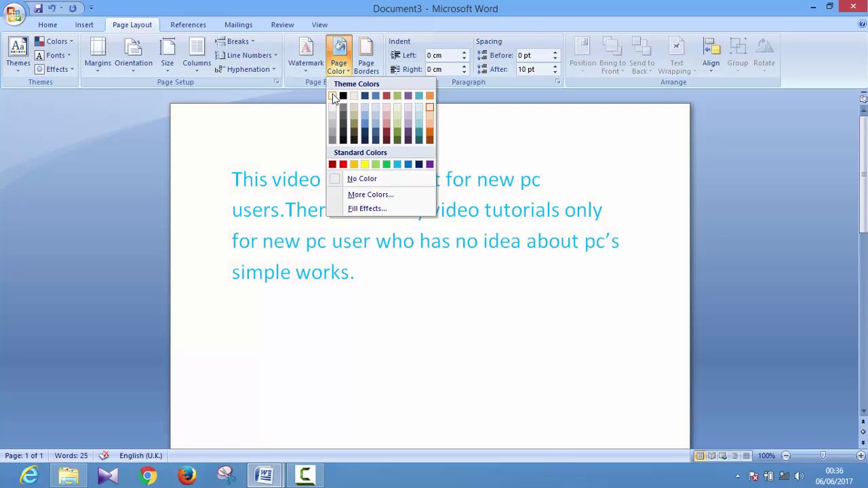The image size is (868, 488).
Task: Switch to Web Layout view
Action: [x=723, y=456]
